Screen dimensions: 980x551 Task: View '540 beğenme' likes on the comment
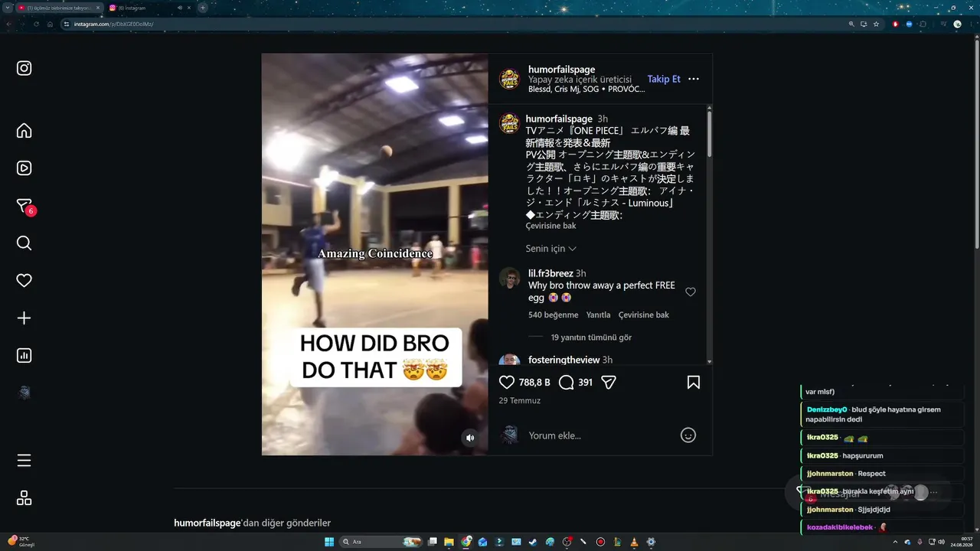(x=554, y=315)
